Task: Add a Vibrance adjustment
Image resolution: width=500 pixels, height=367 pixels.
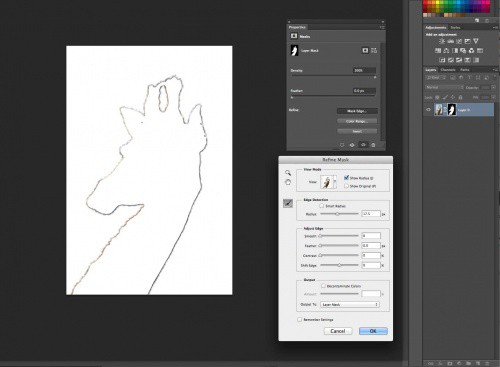Action: (476, 41)
